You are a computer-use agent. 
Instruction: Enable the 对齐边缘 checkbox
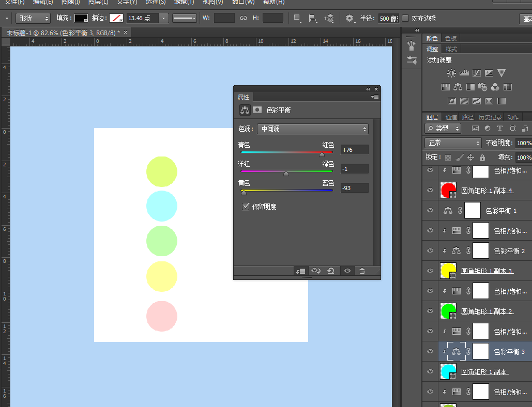405,19
